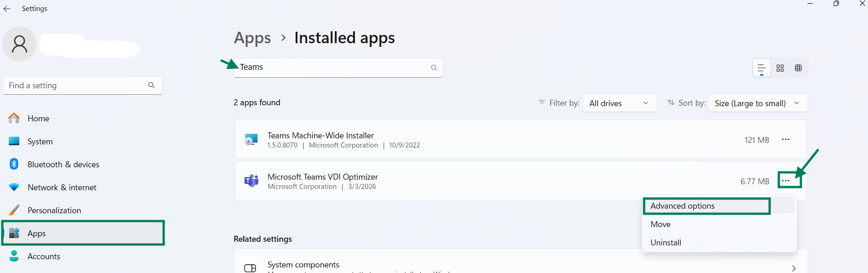Click the Personalization paintbrush icon
This screenshot has width=868, height=273.
pos(14,210)
